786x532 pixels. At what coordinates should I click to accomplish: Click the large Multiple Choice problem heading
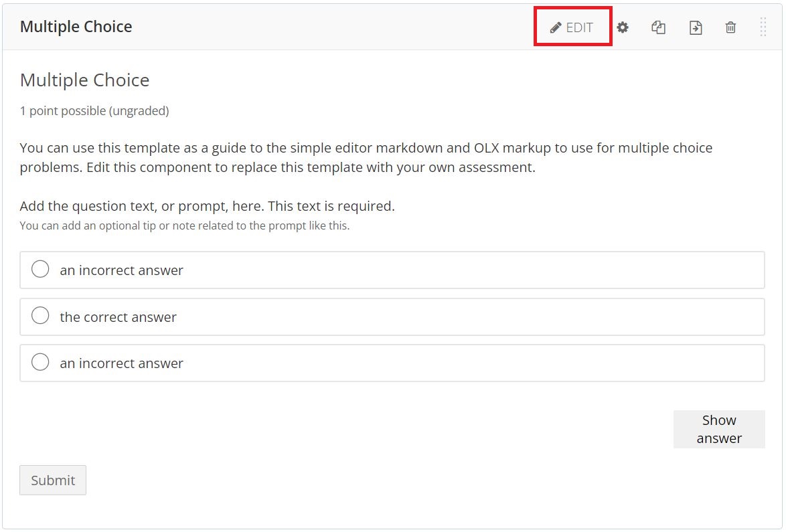[x=85, y=80]
